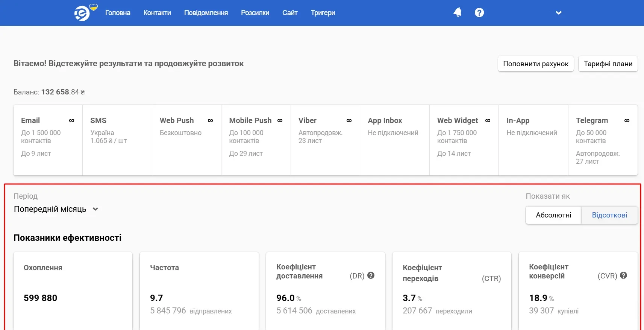Select the SMS channel card
Image resolution: width=644 pixels, height=330 pixels.
pyautogui.click(x=117, y=140)
